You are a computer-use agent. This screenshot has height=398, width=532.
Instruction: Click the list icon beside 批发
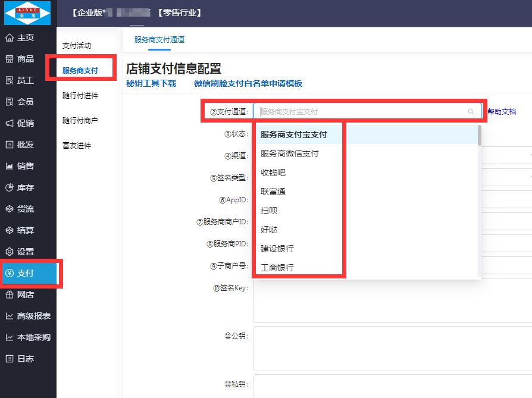point(10,145)
